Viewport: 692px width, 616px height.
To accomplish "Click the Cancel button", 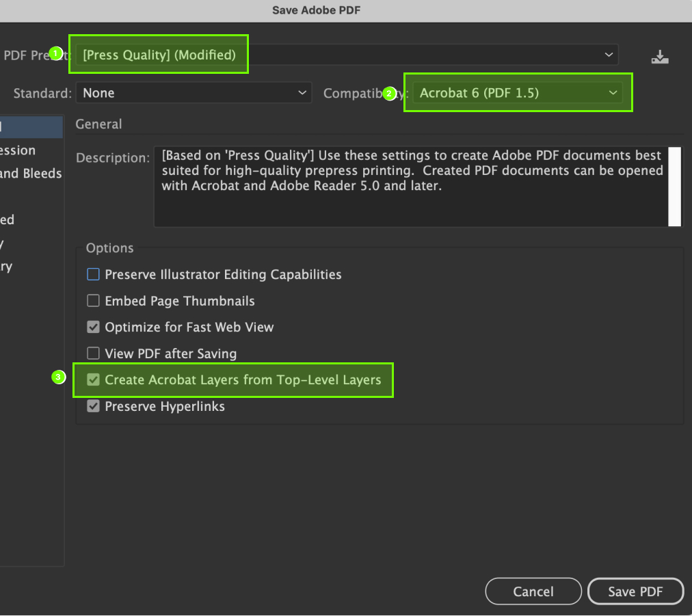I will [x=533, y=591].
